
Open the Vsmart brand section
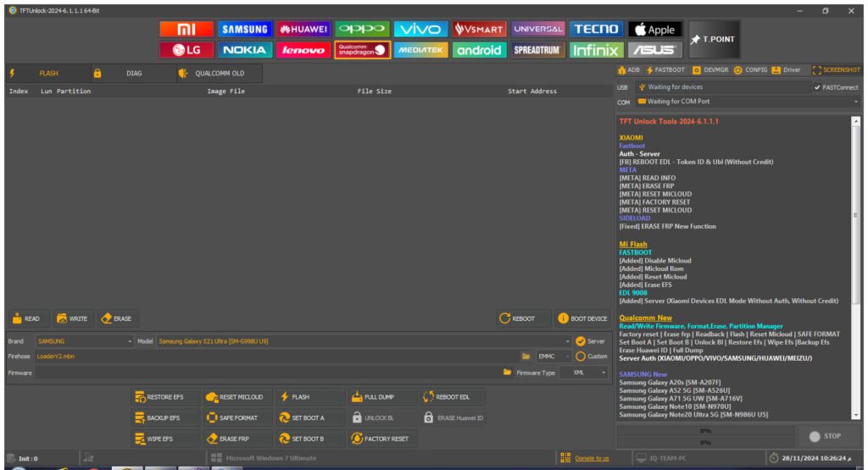(x=480, y=30)
